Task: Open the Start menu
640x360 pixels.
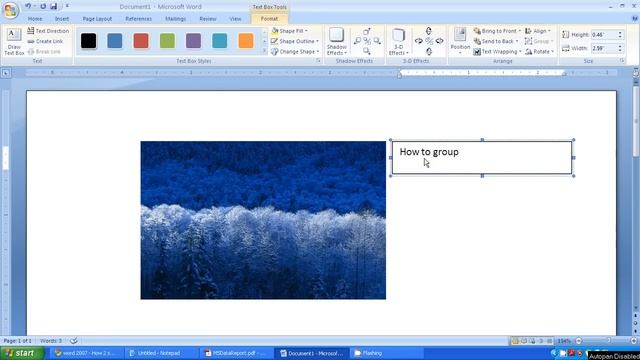Action: click(22, 353)
